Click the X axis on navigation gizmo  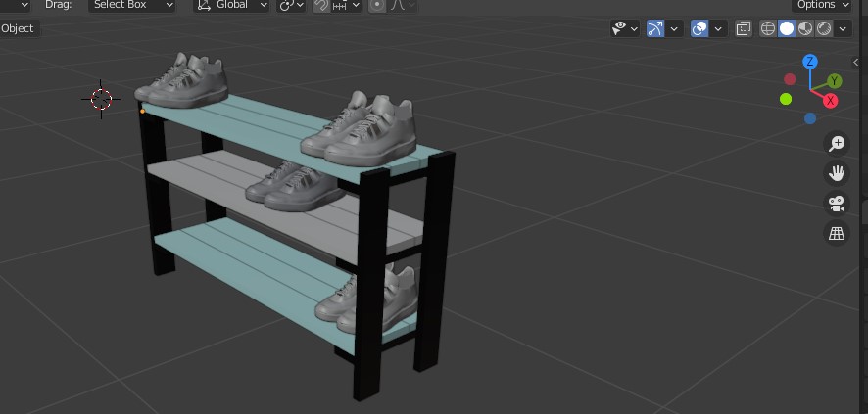[830, 101]
